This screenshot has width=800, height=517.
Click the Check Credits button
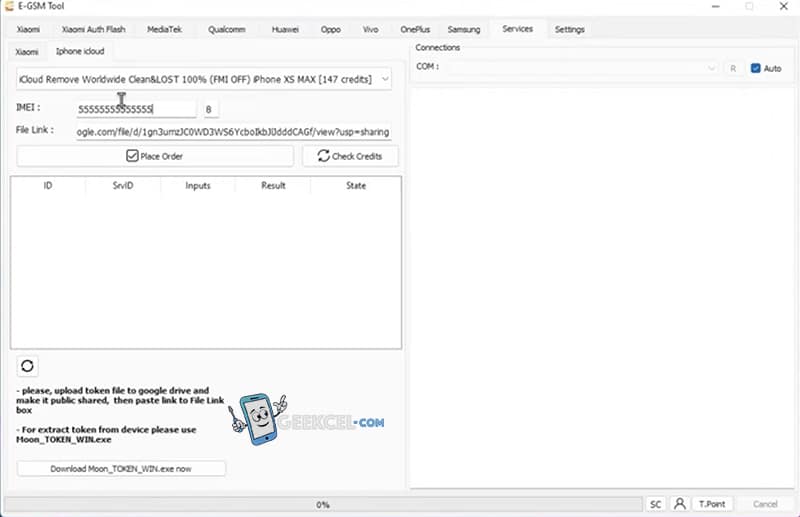[x=350, y=156]
